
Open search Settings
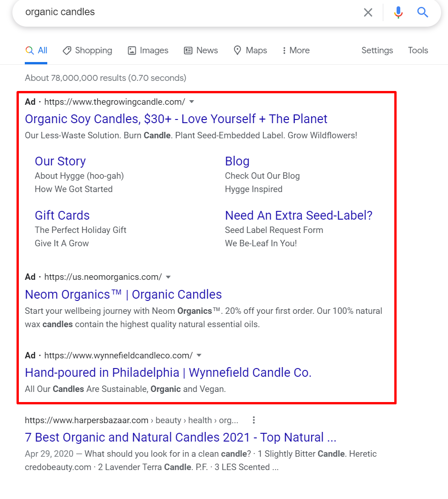point(377,50)
